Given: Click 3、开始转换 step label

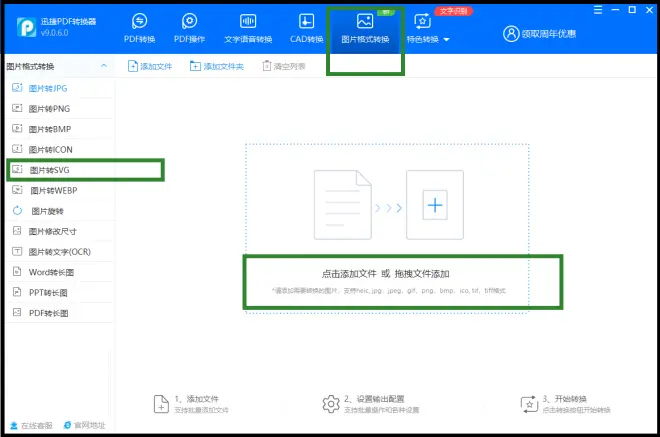Looking at the screenshot, I should (x=564, y=399).
